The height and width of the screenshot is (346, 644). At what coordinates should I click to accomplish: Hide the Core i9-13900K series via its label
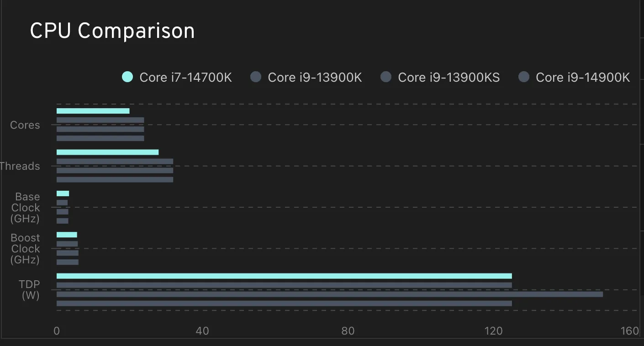tap(315, 78)
